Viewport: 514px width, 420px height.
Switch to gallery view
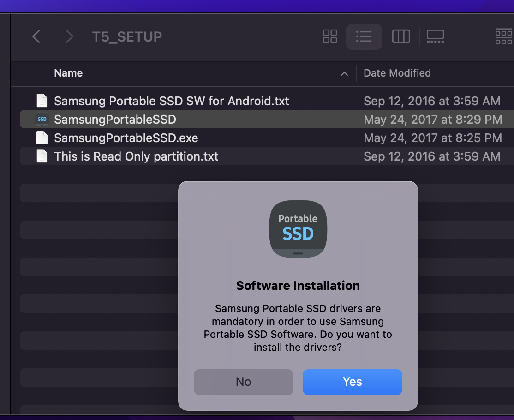[x=435, y=36]
